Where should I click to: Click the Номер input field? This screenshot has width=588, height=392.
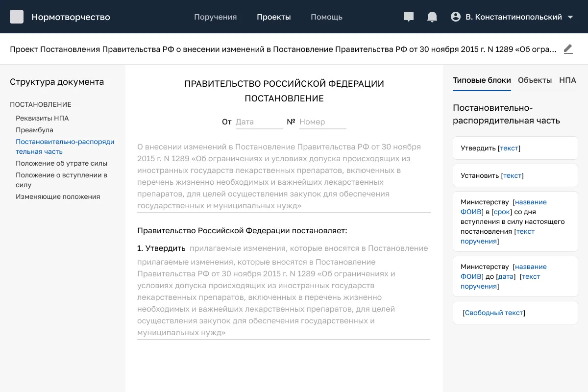[x=322, y=122]
